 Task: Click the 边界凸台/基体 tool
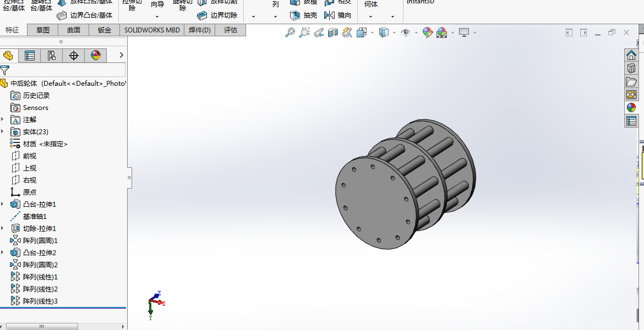[85, 15]
